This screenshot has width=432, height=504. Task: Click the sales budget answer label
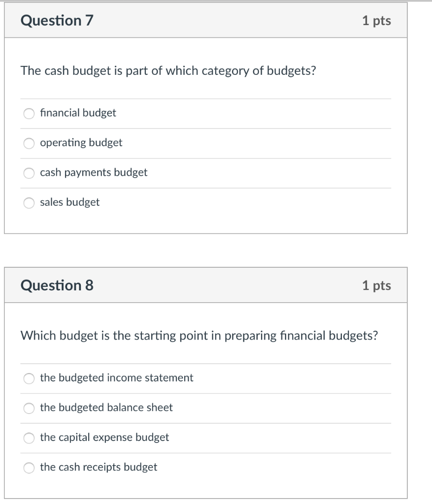click(70, 202)
